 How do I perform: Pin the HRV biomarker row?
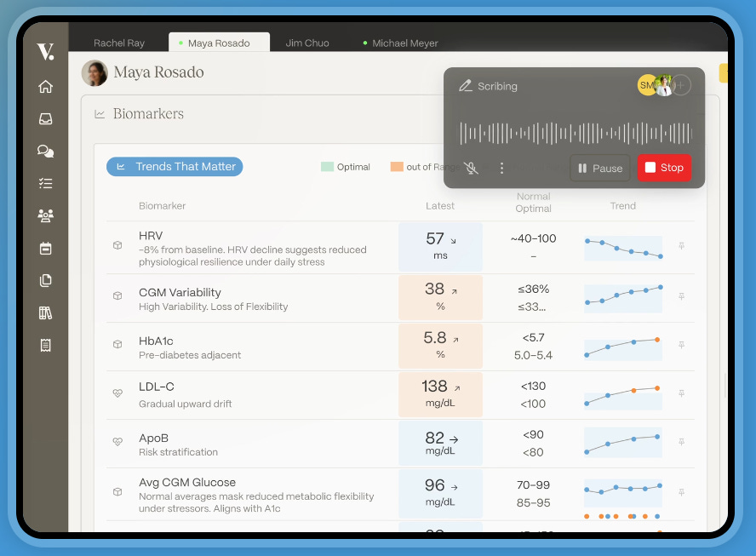[x=681, y=247]
